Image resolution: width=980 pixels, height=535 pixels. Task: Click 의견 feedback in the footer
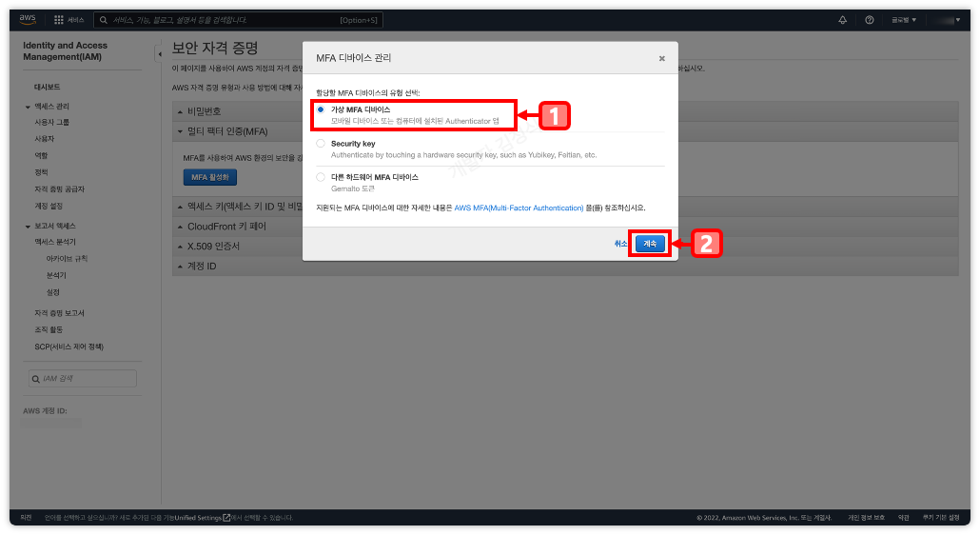(x=26, y=518)
